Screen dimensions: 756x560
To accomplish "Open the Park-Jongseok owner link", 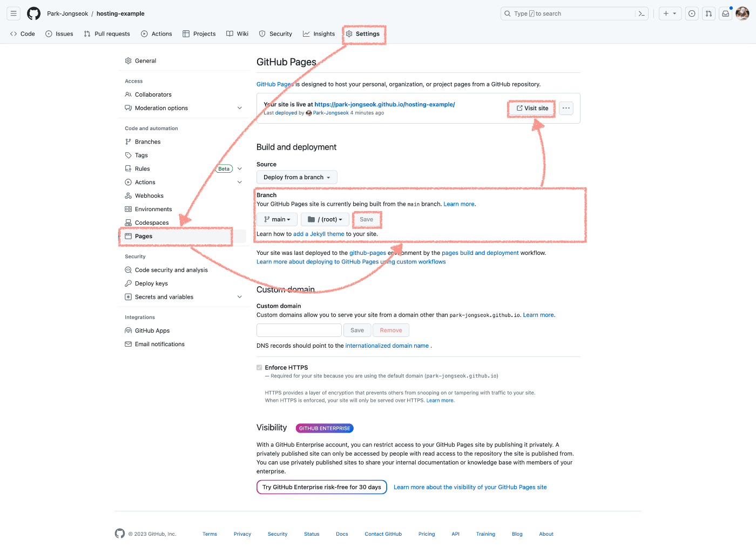I will click(67, 14).
